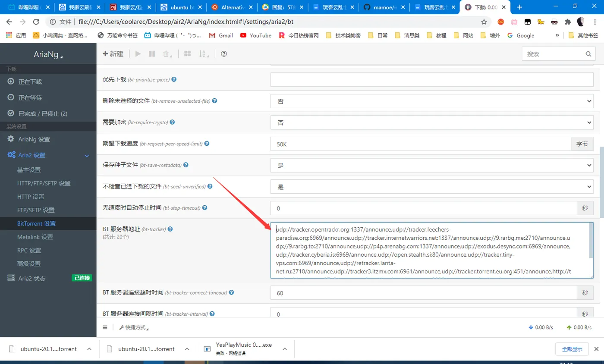Screen dimensions: 604x364
Task: Open the sort order icon menu
Action: (203, 54)
